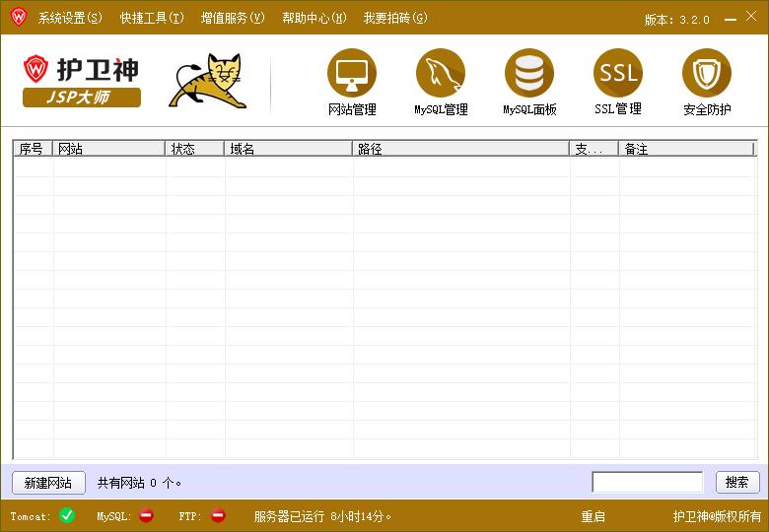Sort by the 域名 column header
Screen dimensions: 769x532
click(288, 149)
